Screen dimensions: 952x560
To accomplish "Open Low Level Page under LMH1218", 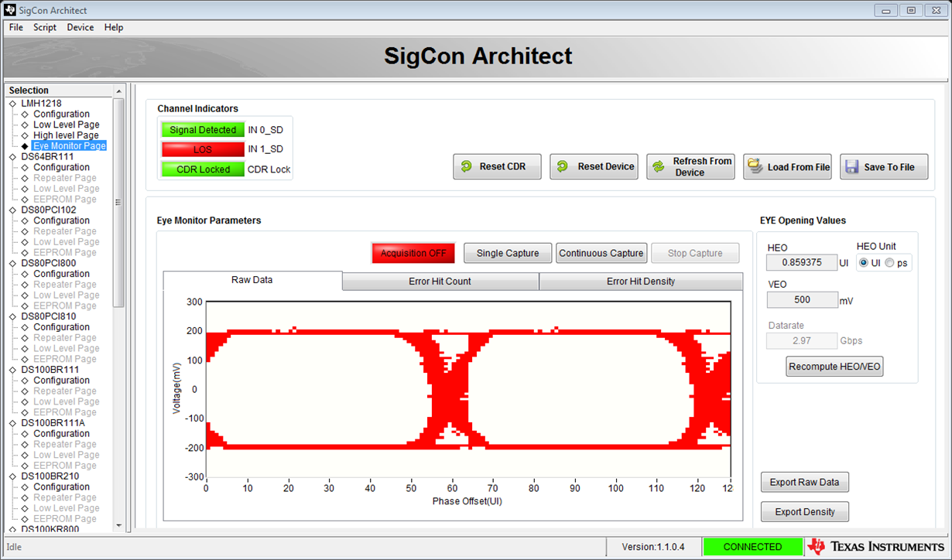I will [66, 125].
